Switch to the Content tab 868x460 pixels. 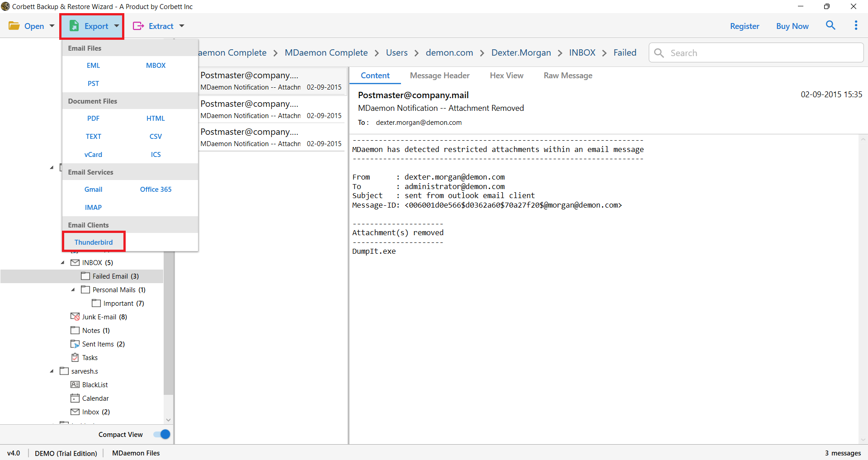coord(375,76)
